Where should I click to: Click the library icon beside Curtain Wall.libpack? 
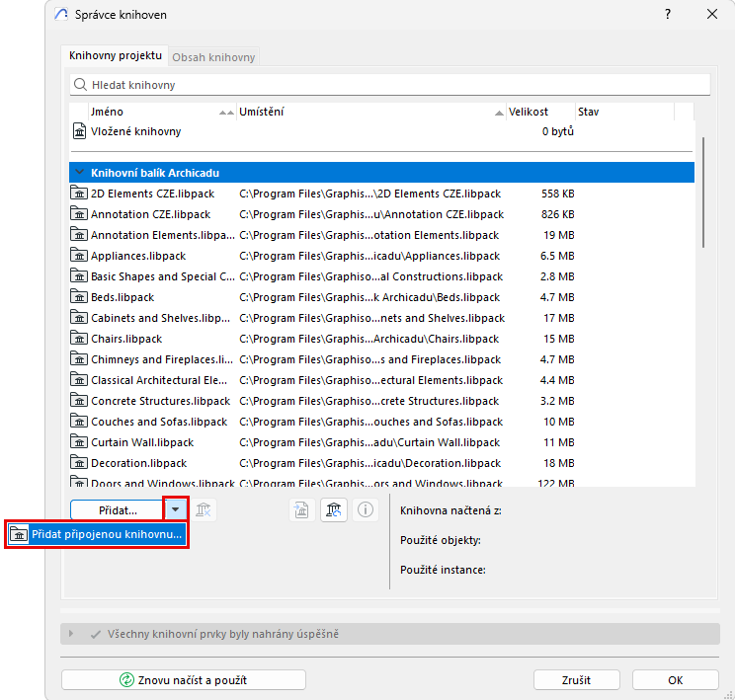click(x=79, y=442)
